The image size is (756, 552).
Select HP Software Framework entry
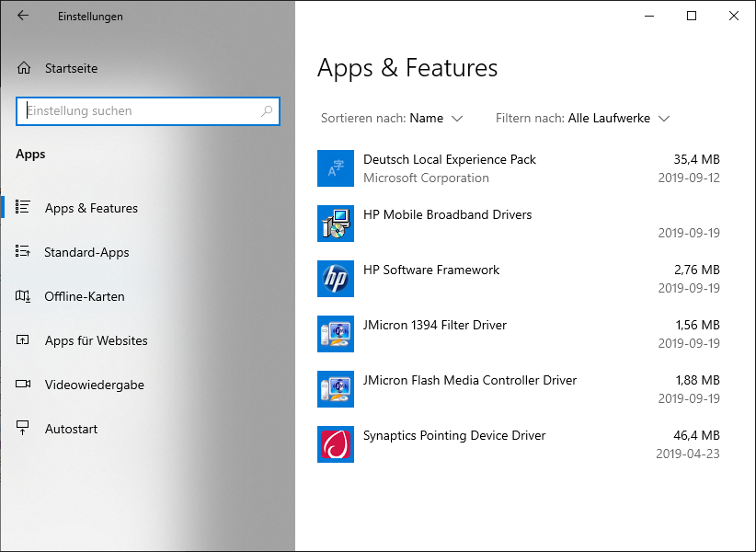[519, 279]
